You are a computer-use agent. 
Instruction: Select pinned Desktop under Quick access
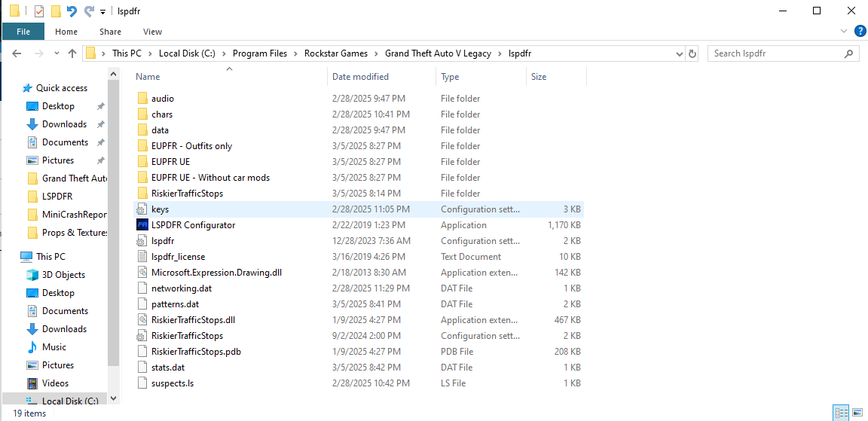coord(58,106)
